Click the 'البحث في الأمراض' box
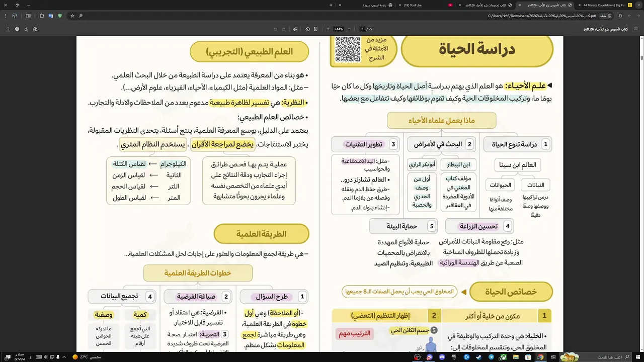This screenshot has width=644, height=362. point(442,144)
